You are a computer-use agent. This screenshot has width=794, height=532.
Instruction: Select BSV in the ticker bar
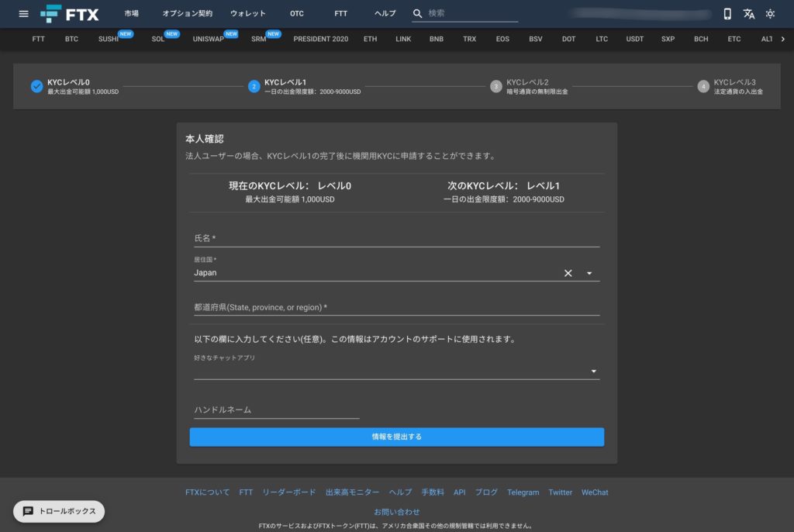pyautogui.click(x=535, y=39)
